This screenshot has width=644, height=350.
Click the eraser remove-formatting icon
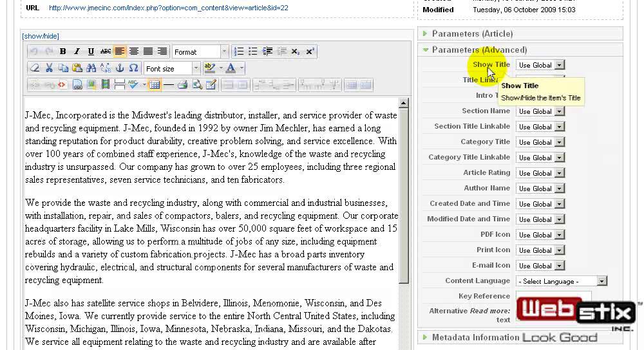tap(35, 68)
